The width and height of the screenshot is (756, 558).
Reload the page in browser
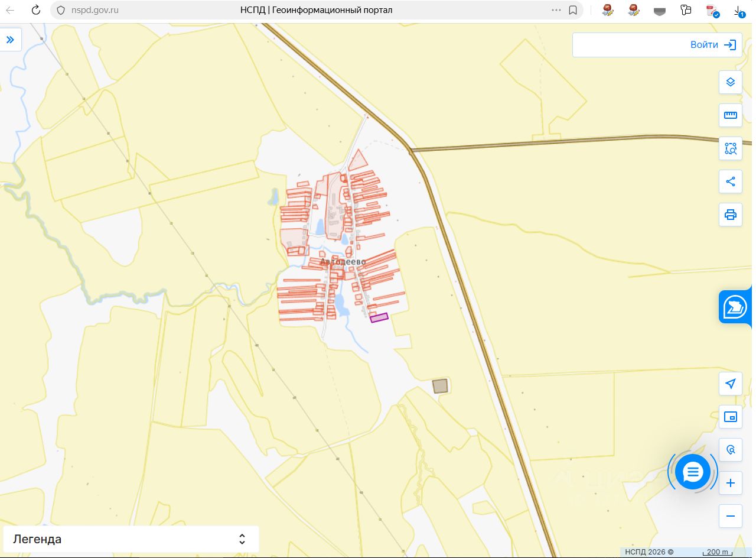(x=35, y=10)
